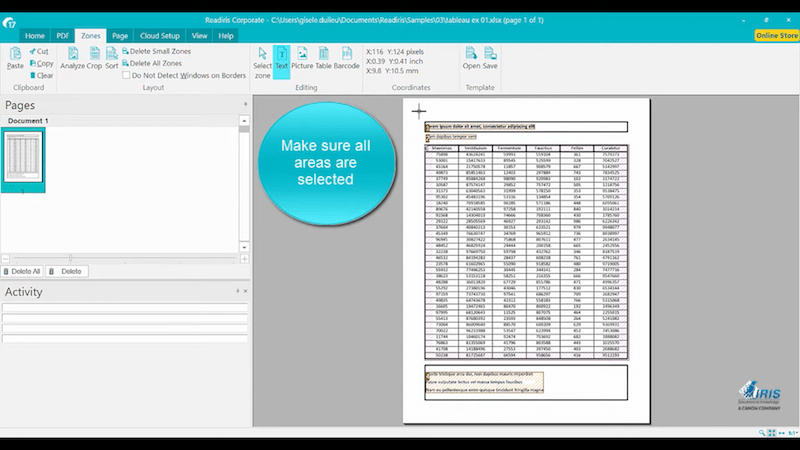Activate the Barcode zone tool
Viewport: 800px width, 450px height.
click(346, 58)
